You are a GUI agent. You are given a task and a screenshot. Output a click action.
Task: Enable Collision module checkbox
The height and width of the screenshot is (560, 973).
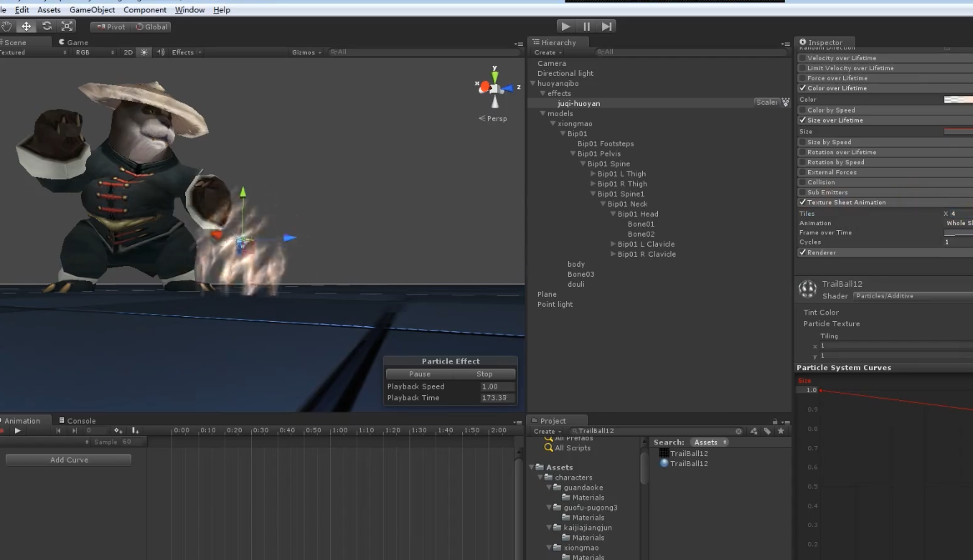(x=802, y=182)
